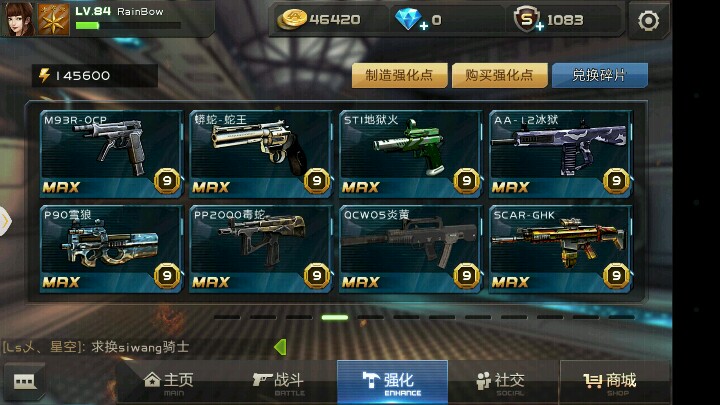The image size is (720, 405).
Task: Expand chat with the green arrow
Action: pos(280,347)
